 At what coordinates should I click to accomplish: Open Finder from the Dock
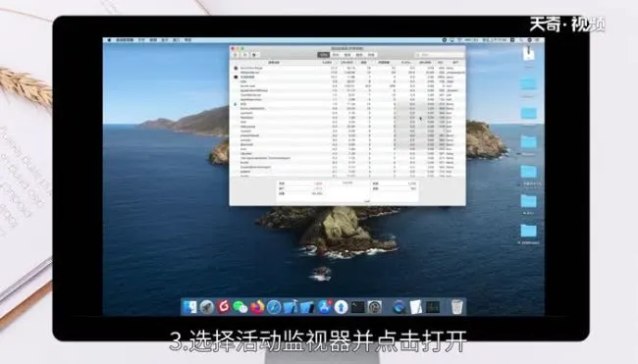click(189, 307)
